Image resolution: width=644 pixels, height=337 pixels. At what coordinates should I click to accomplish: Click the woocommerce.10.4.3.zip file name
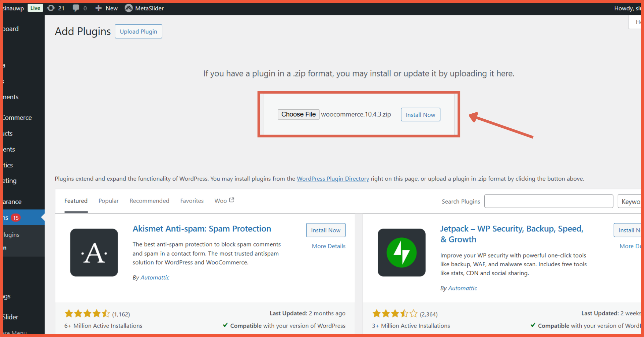356,114
